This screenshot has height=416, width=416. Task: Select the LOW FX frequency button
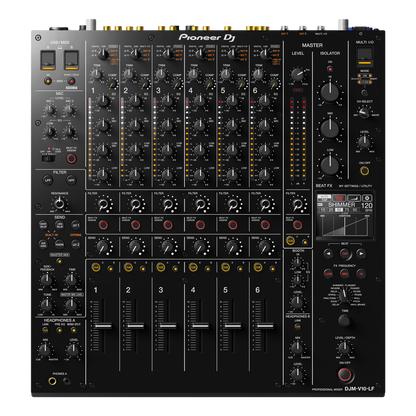(328, 274)
